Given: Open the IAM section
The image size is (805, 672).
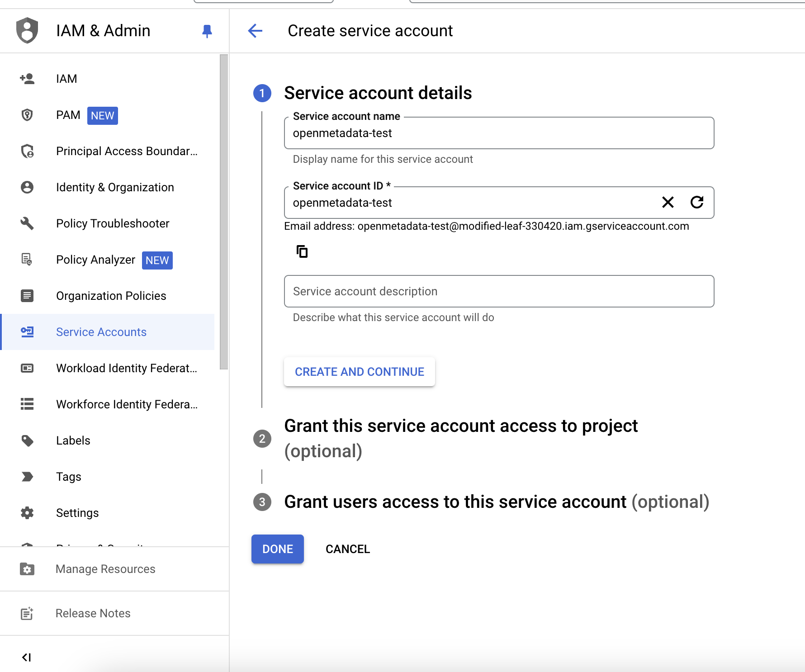Looking at the screenshot, I should point(66,78).
